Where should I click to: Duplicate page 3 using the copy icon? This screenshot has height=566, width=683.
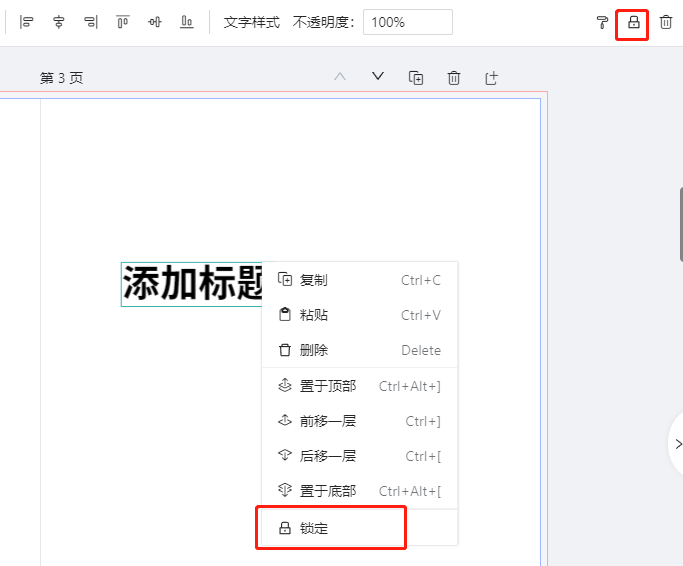coord(416,78)
